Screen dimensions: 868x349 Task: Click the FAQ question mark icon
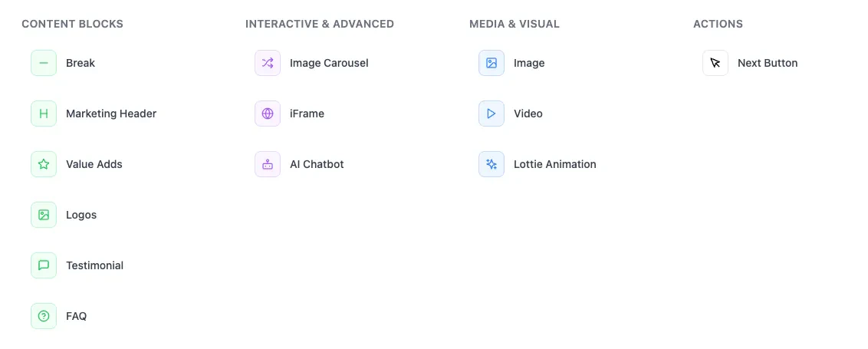44,316
